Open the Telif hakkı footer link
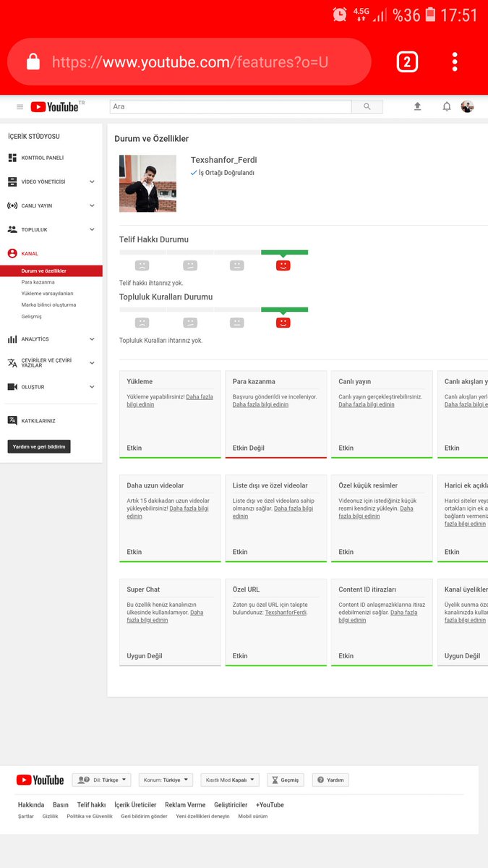This screenshot has width=488, height=868. tap(91, 805)
